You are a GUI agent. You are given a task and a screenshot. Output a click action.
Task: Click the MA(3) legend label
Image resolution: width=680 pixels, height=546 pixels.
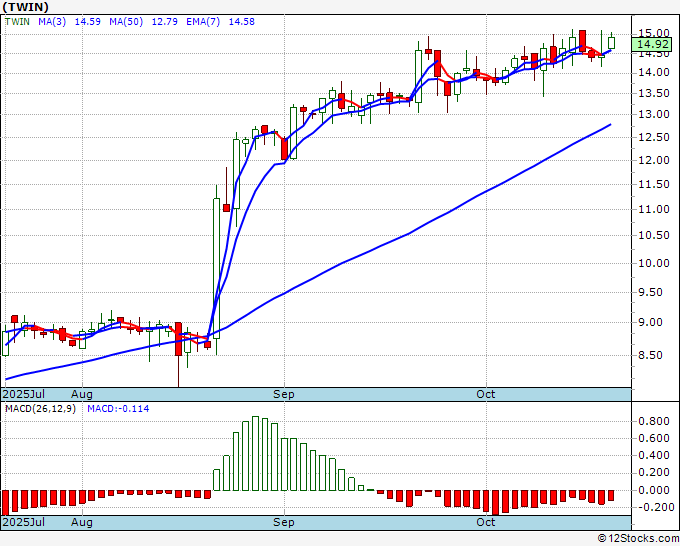point(52,22)
